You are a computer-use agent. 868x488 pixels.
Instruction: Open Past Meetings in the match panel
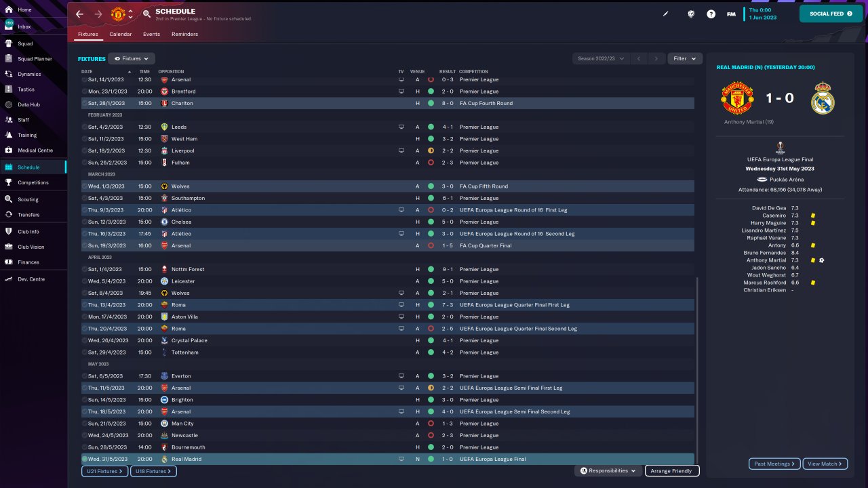pyautogui.click(x=775, y=464)
